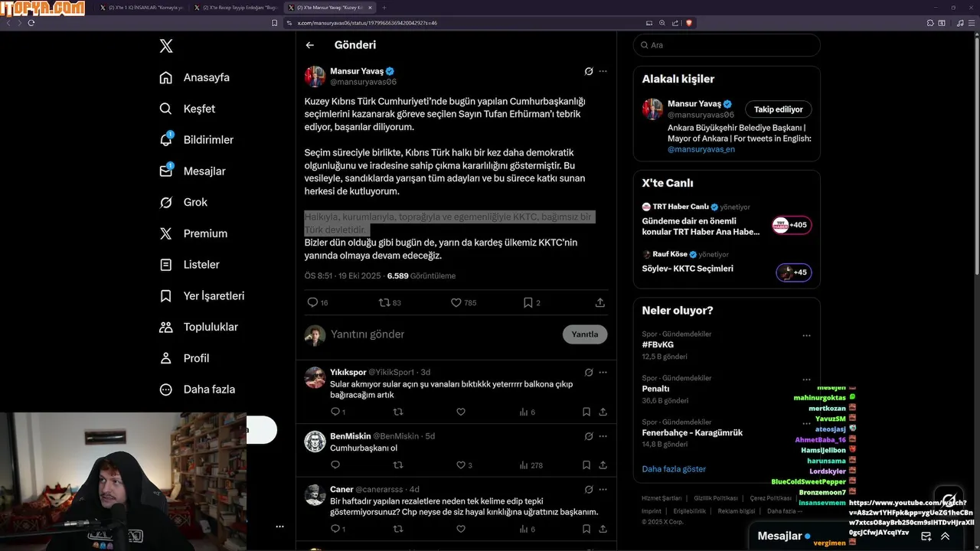The width and height of the screenshot is (980, 551).
Task: Bookmark the Caner reply
Action: tap(586, 529)
